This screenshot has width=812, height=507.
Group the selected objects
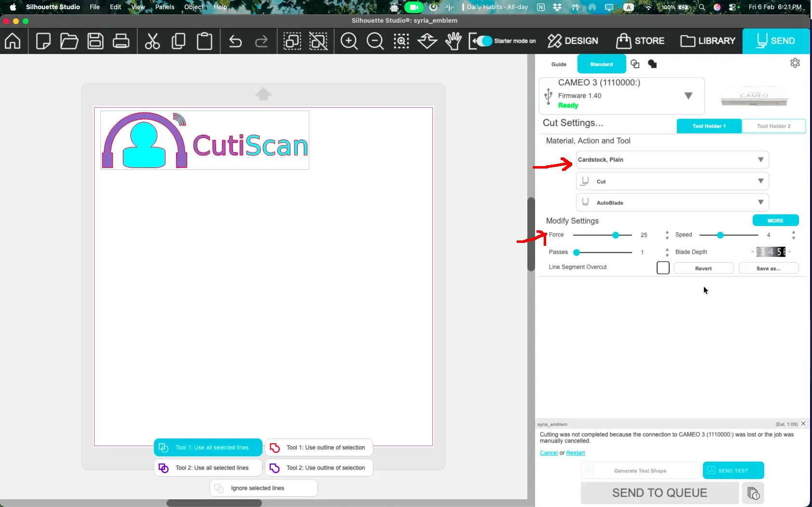(x=292, y=41)
